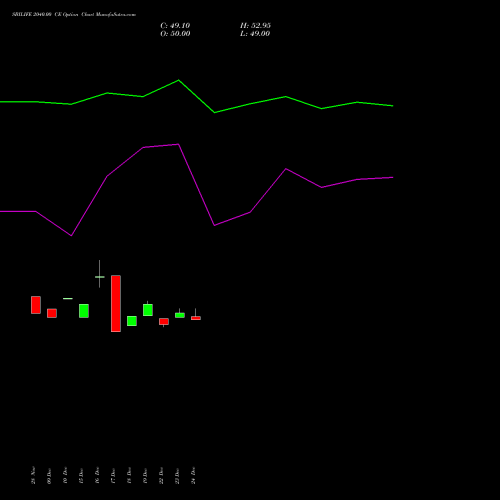500x500 pixels.
Task: Click the peak of the purple indicator line
Action: pyautogui.click(x=179, y=144)
